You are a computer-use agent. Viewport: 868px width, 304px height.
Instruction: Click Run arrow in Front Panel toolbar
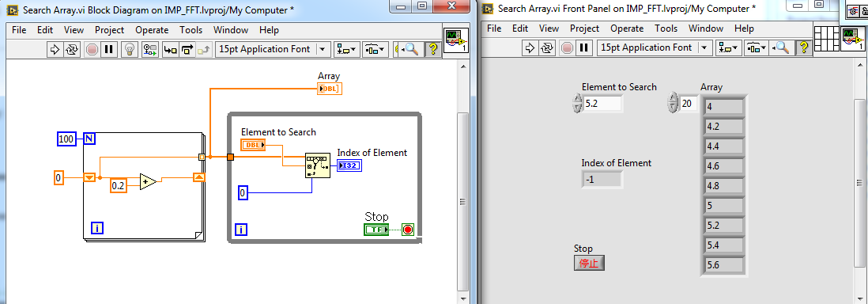(x=530, y=47)
